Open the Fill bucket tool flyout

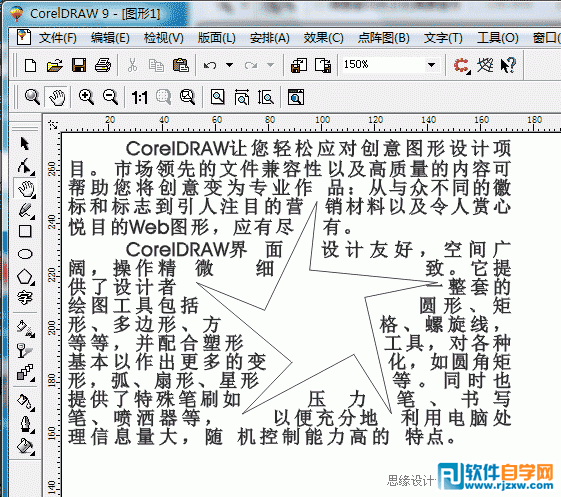point(25,446)
